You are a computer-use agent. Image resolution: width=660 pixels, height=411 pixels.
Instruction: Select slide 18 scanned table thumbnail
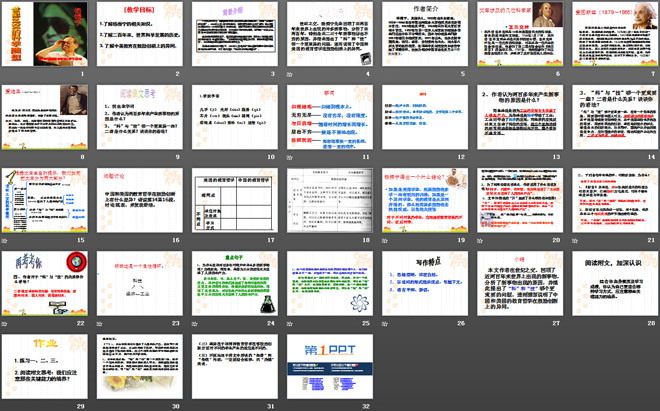[330, 200]
